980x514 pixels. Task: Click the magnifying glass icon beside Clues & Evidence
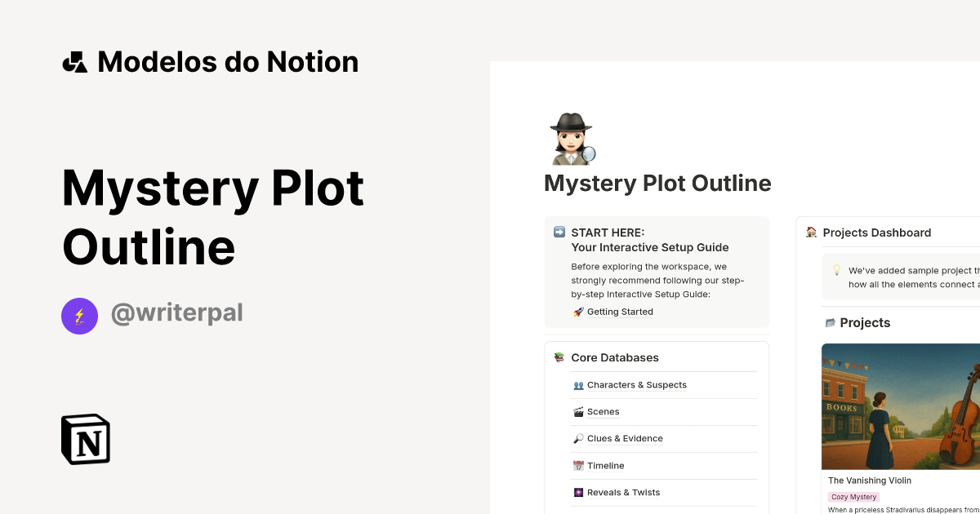[578, 438]
